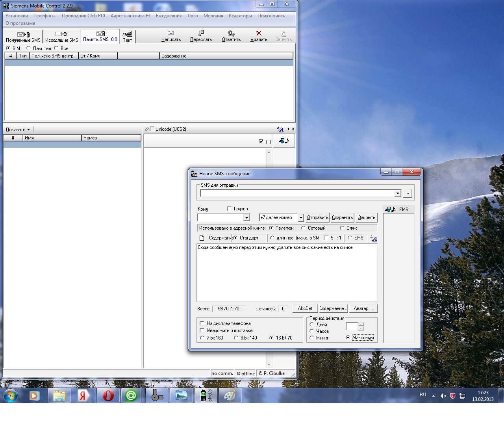
Task: Switch to the Память SMS tab
Action: (x=100, y=36)
